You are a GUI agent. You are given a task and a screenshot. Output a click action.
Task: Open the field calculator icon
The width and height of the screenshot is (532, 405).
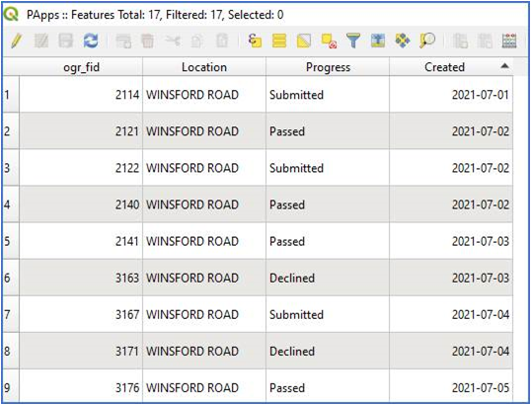click(509, 41)
